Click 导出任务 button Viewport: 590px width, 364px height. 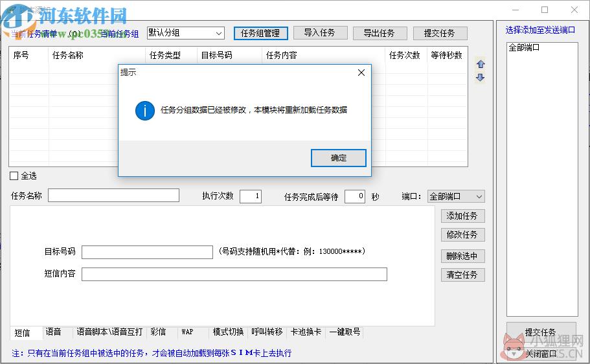380,33
